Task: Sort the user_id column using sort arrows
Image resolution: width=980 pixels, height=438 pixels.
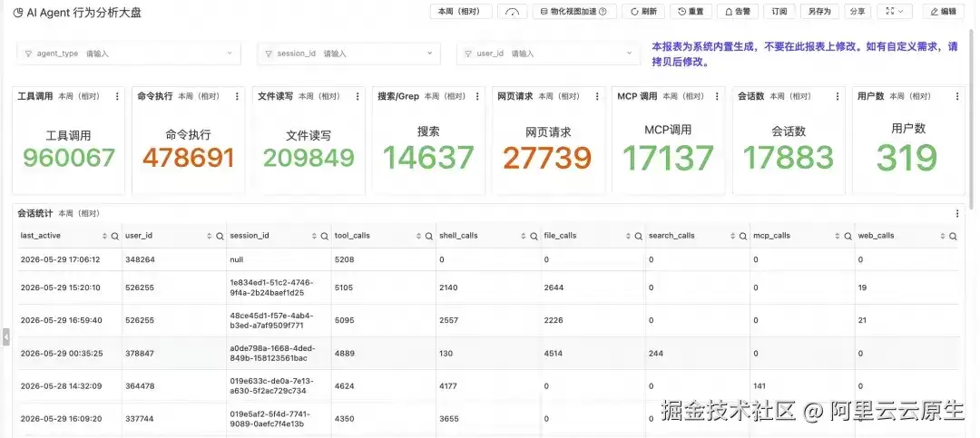Action: (210, 236)
